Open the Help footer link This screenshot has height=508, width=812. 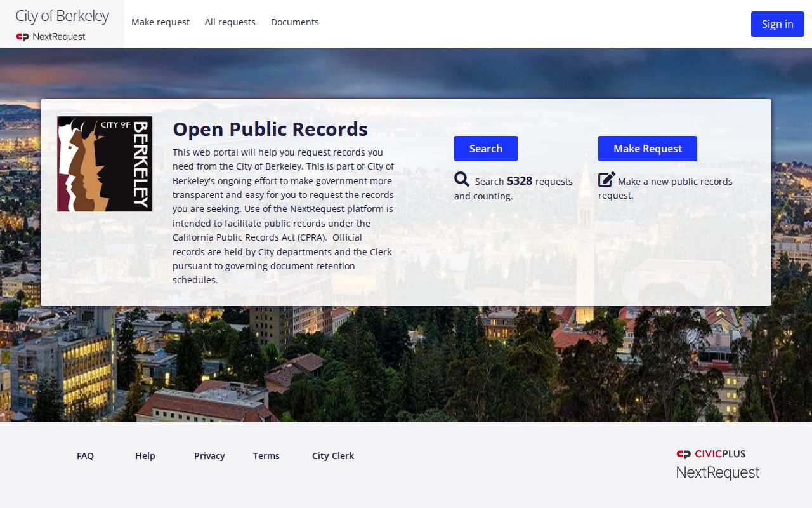pyautogui.click(x=145, y=456)
